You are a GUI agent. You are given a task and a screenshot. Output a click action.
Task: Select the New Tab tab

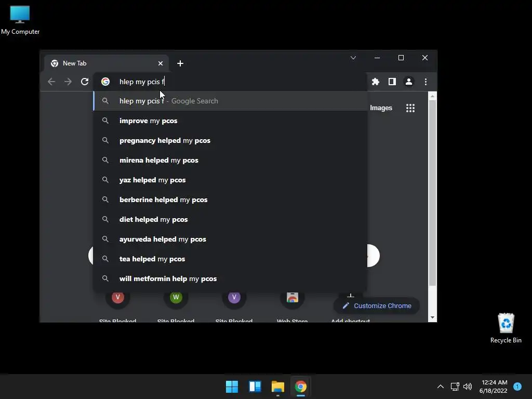point(106,63)
